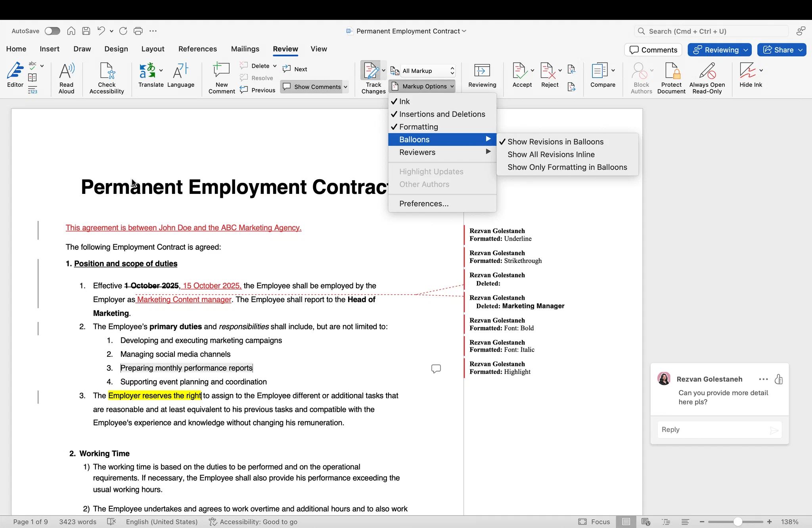Open the word count icon in ribbon
The image size is (812, 528).
tap(33, 91)
